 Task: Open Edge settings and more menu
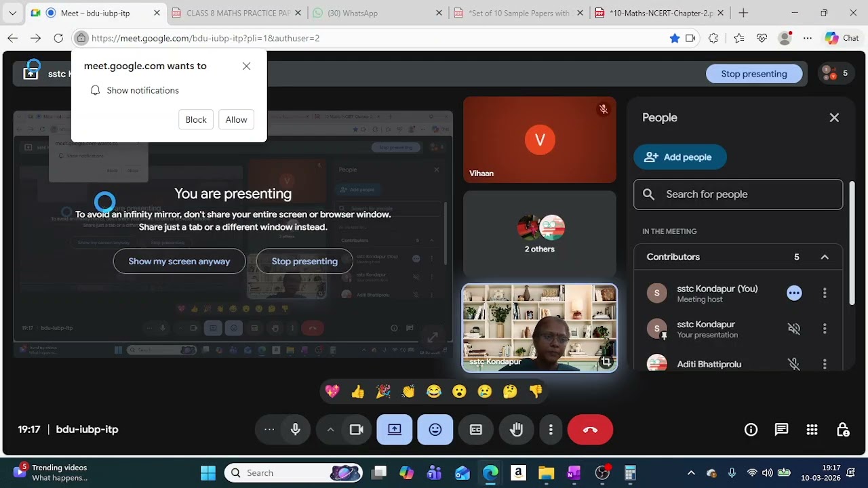pyautogui.click(x=807, y=38)
